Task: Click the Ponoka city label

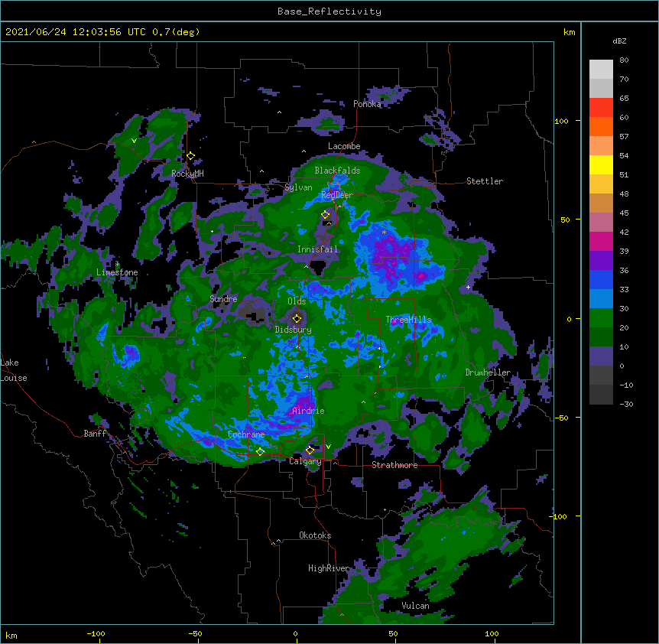Action: [x=367, y=104]
